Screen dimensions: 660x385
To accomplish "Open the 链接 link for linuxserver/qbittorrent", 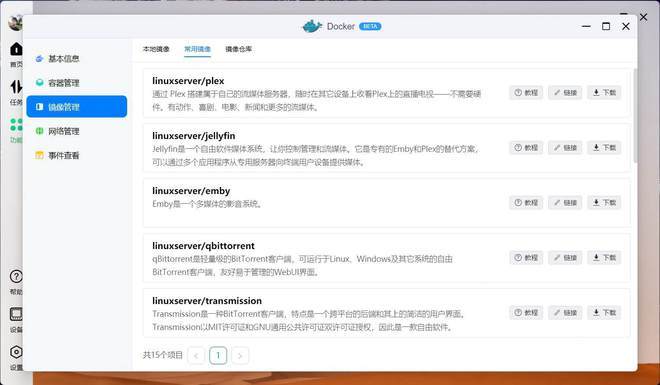I will 565,258.
